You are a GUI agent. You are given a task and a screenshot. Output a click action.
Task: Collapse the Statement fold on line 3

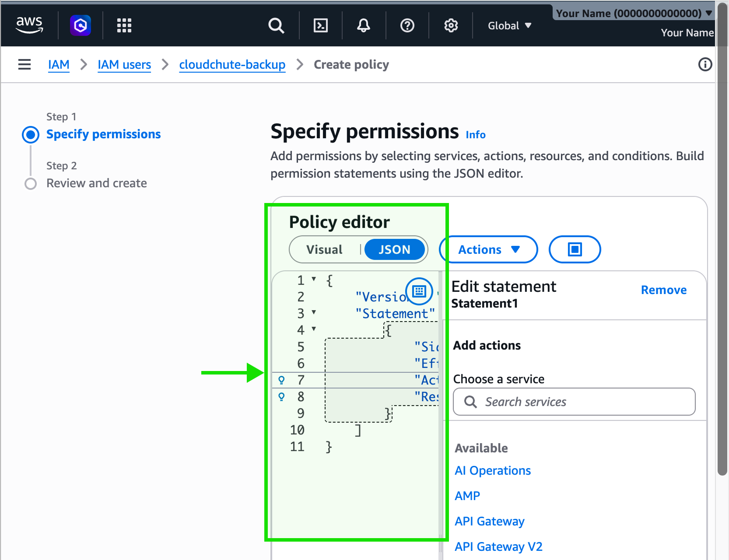coord(314,312)
